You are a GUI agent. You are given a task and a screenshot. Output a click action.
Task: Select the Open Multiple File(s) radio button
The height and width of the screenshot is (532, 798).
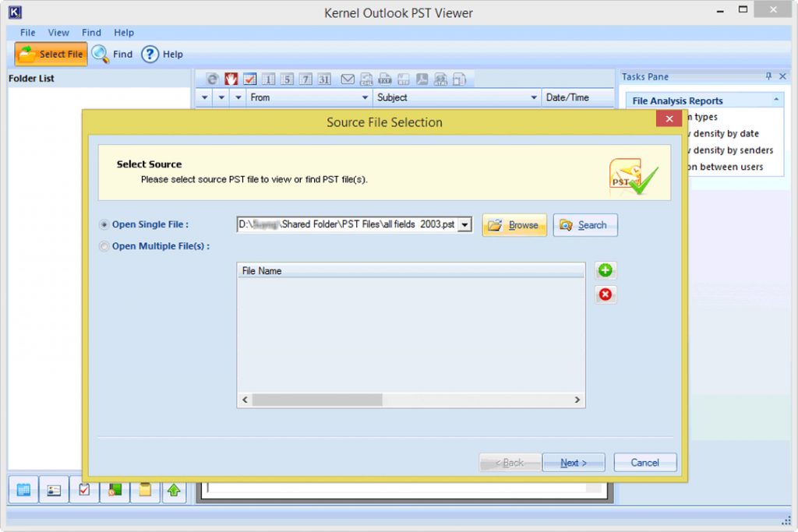(104, 246)
